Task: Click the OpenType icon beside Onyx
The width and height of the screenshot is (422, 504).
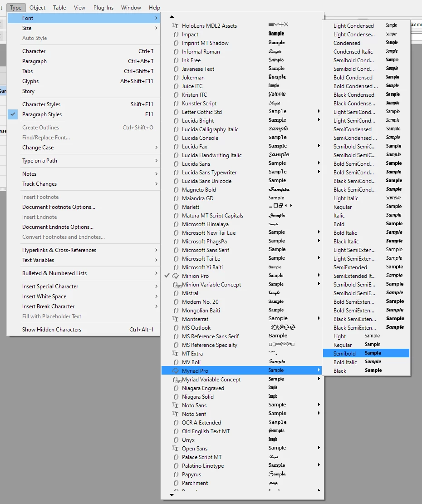Action: [176, 440]
